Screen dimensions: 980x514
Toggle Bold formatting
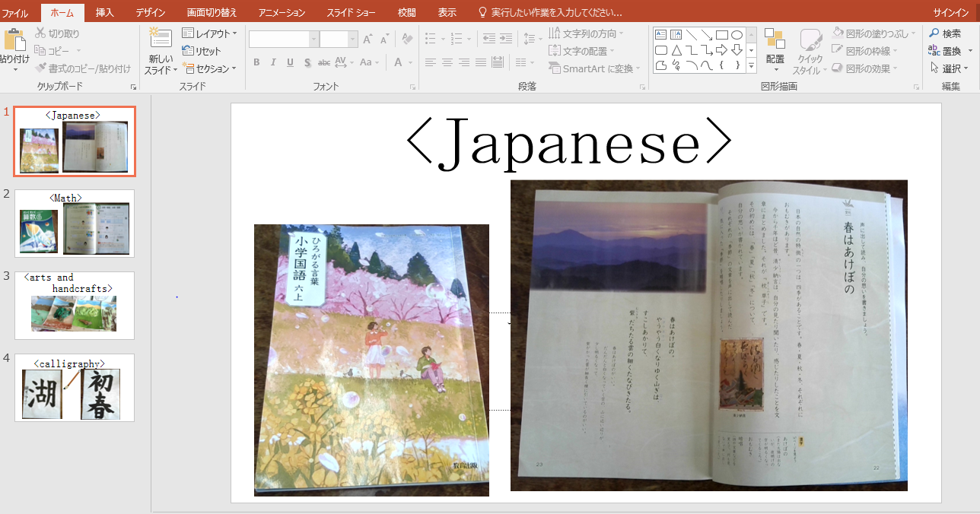pos(256,62)
